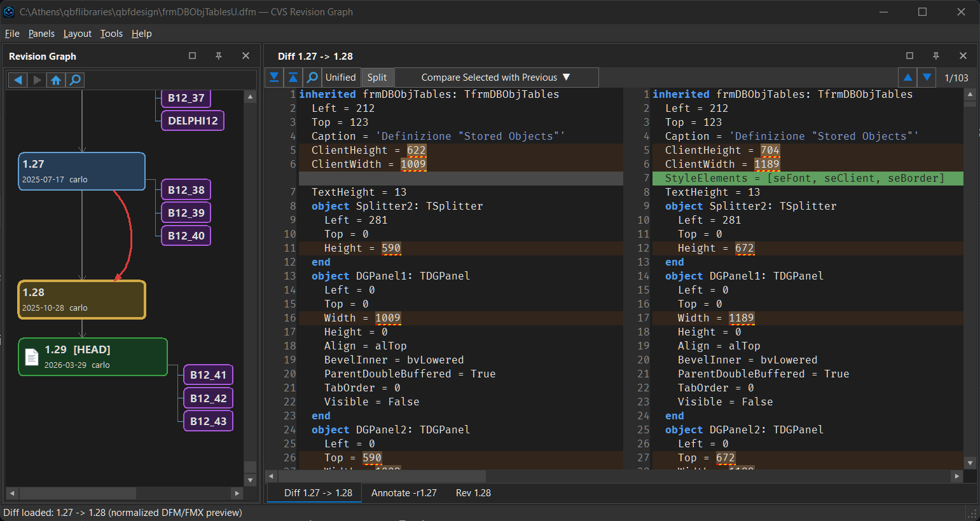Click the app icon in title bar
The width and height of the screenshot is (980, 521).
point(9,12)
